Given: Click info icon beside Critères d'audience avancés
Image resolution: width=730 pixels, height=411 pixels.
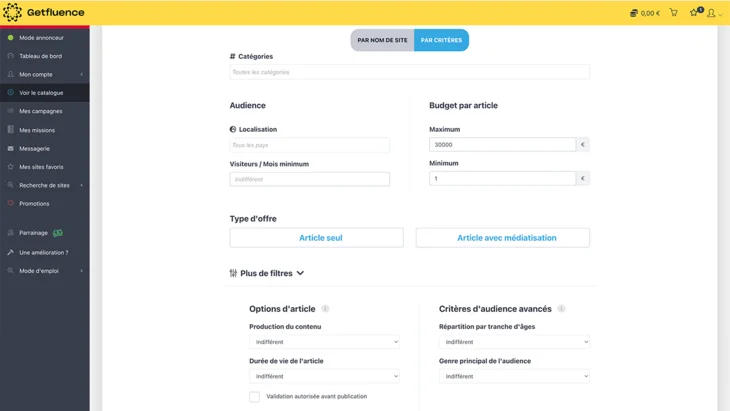Looking at the screenshot, I should 561,309.
